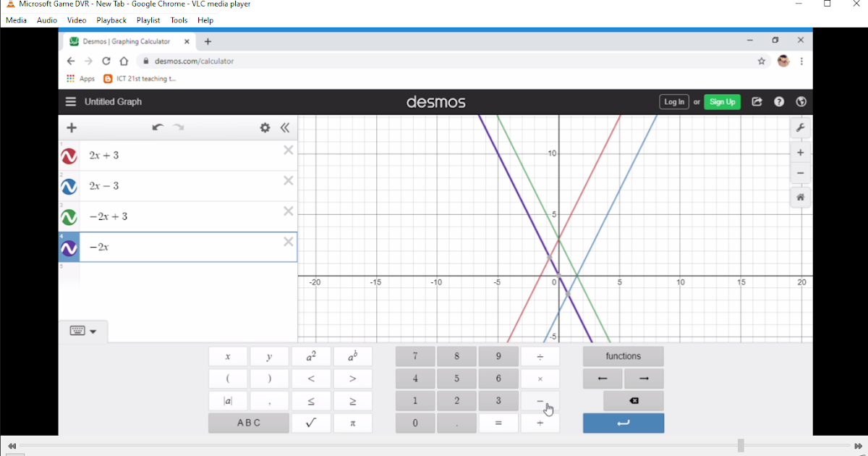The image size is (868, 456).
Task: Open the VLC Playback menu
Action: pos(111,20)
